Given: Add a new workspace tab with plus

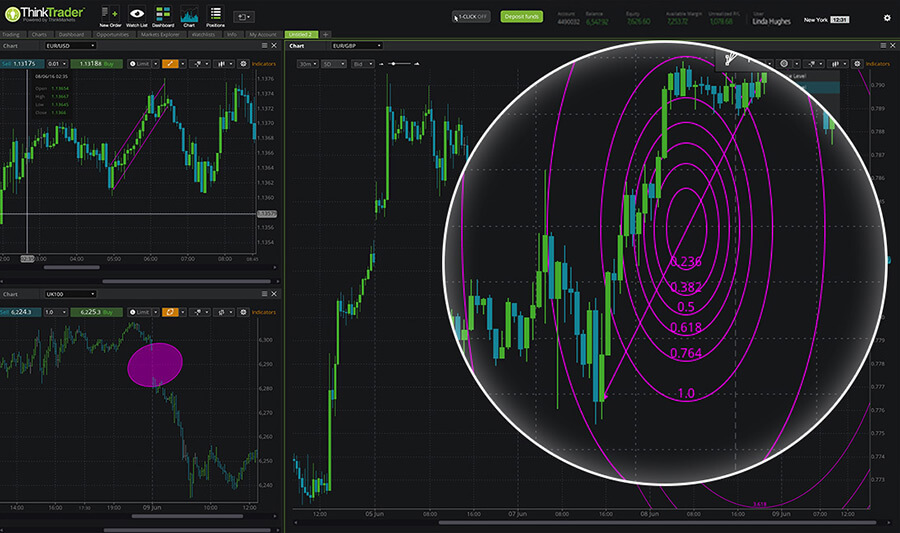Looking at the screenshot, I should click(x=326, y=34).
